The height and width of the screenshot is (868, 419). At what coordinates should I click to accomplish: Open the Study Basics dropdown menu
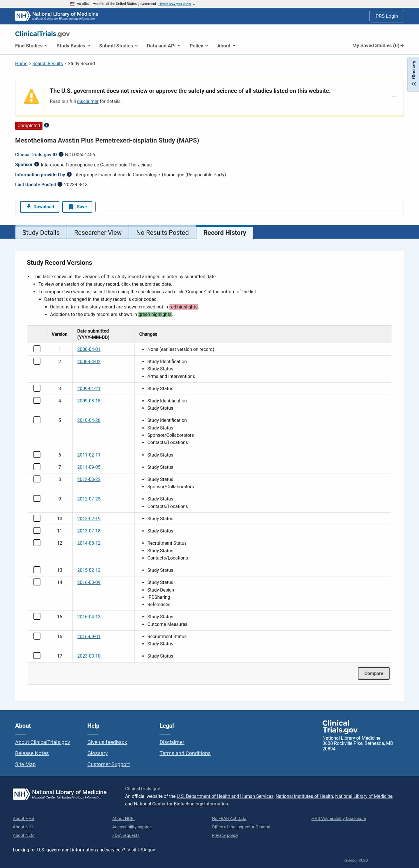73,46
